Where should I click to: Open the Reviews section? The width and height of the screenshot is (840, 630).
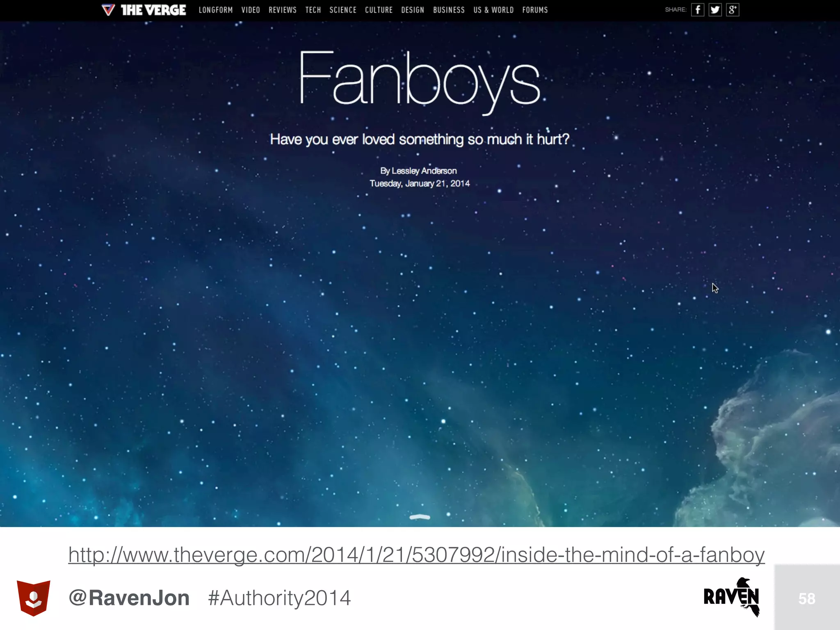(283, 10)
